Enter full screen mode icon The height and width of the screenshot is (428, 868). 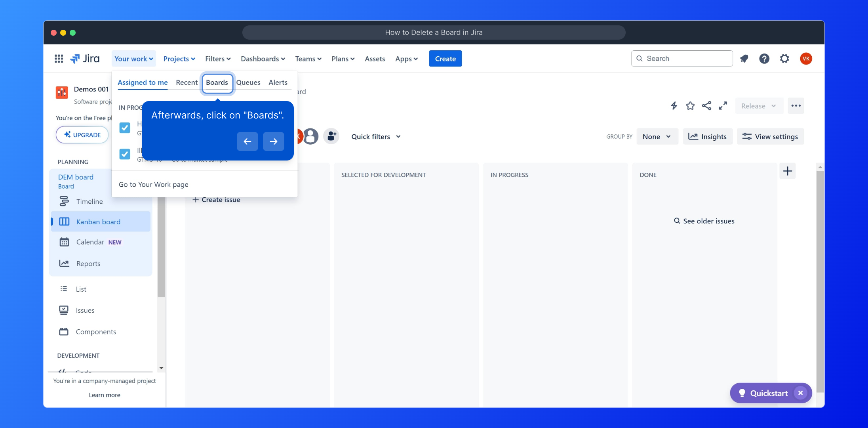(723, 106)
